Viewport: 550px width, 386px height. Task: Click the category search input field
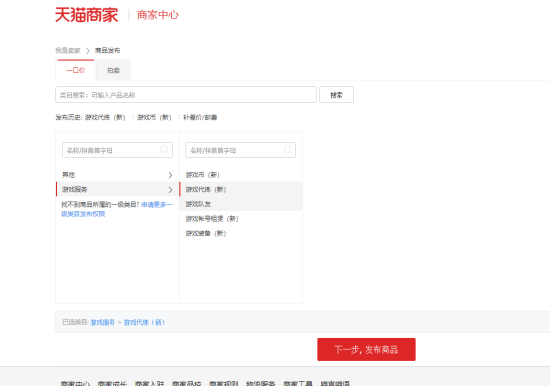click(x=186, y=95)
